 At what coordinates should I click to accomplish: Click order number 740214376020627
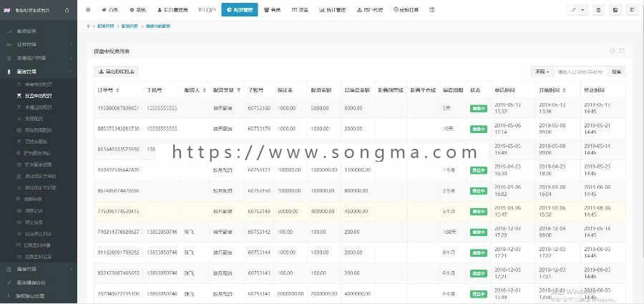(x=118, y=232)
